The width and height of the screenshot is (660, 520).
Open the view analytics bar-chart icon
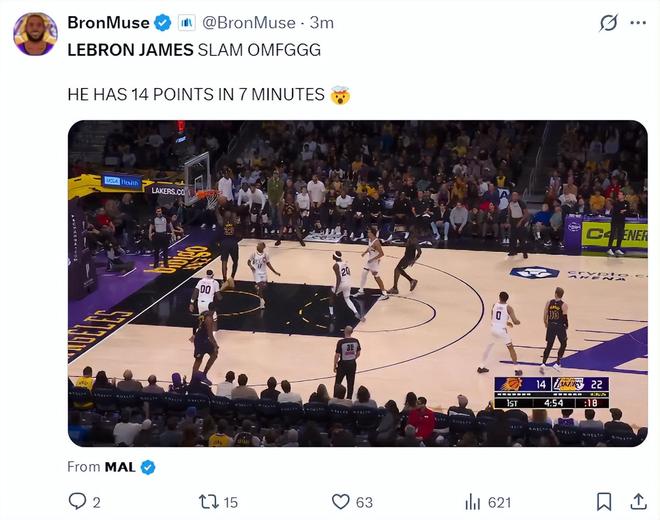coord(474,501)
